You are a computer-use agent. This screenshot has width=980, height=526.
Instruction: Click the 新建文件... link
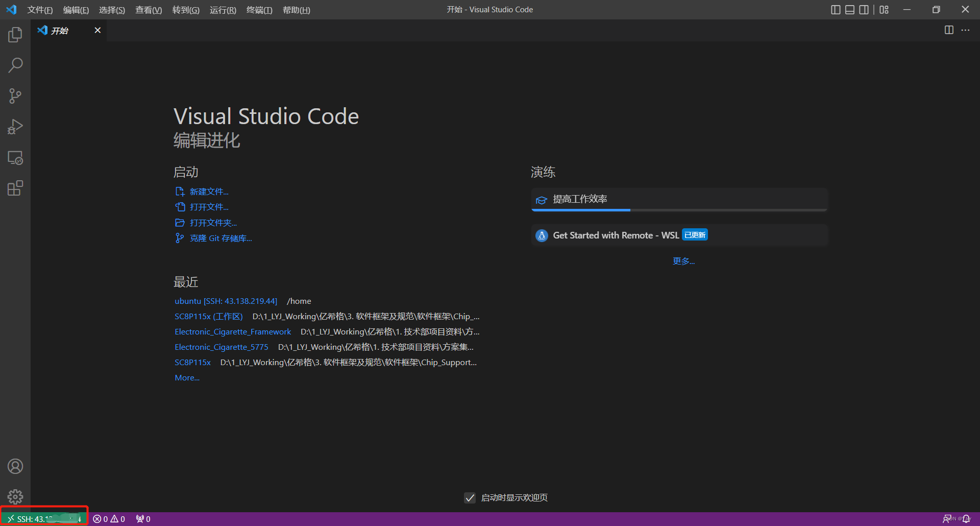click(209, 192)
